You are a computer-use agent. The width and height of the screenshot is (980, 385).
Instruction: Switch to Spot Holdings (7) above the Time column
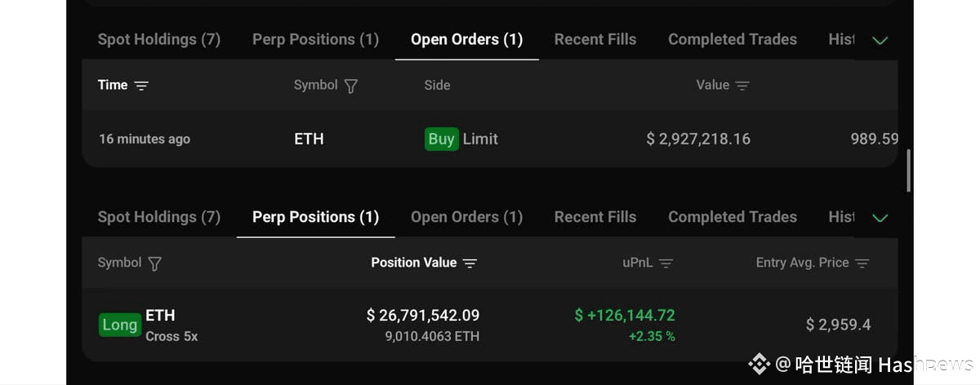pyautogui.click(x=158, y=39)
